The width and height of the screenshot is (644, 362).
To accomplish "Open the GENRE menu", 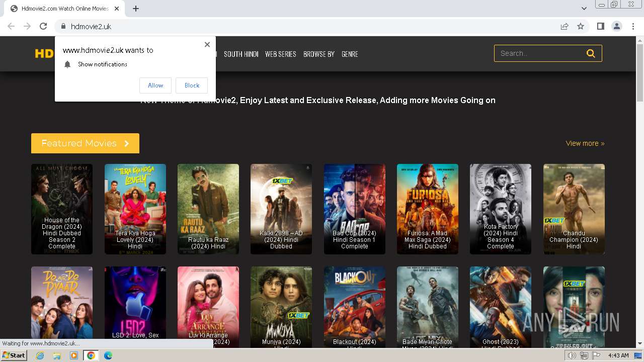I will pos(350,54).
